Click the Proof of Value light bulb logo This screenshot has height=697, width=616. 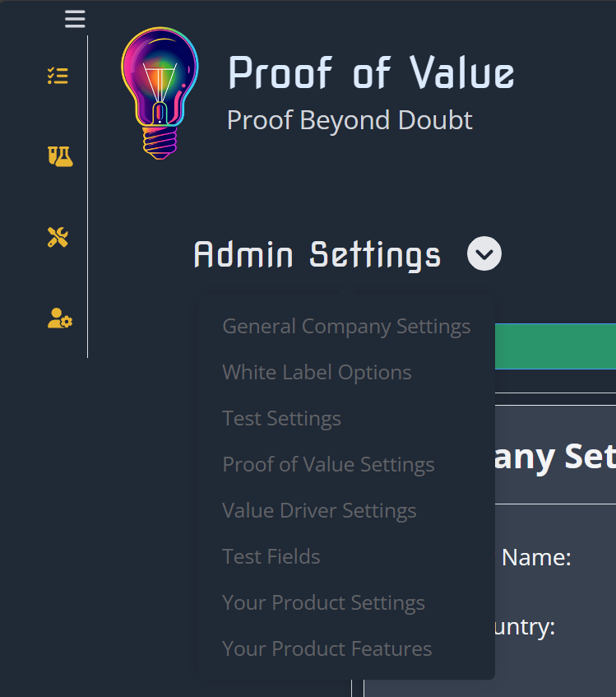point(159,91)
